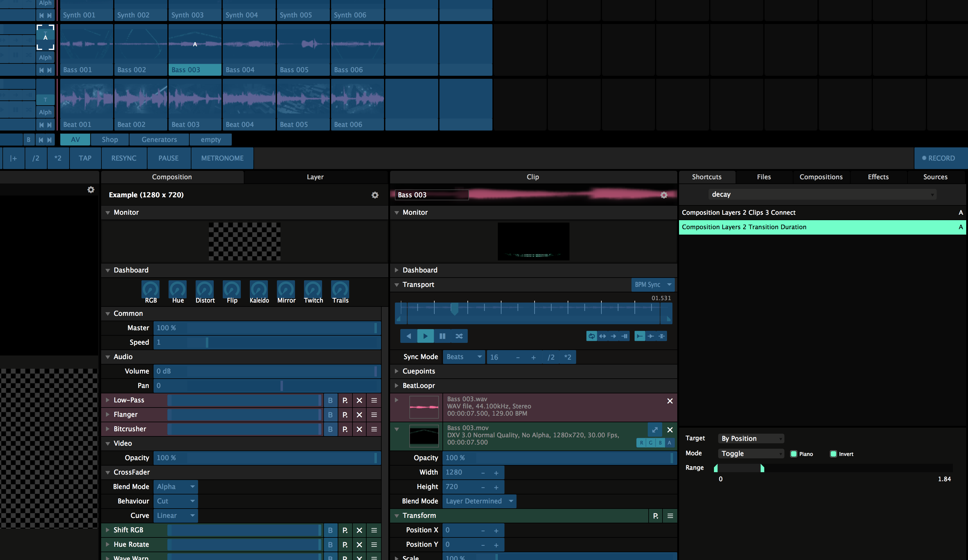Viewport: 968px width, 560px height.
Task: Open the Generators deck tab
Action: coord(159,140)
